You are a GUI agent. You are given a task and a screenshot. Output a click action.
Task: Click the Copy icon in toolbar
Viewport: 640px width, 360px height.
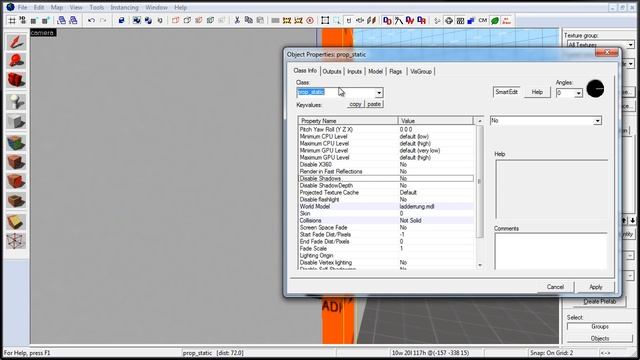248,20
